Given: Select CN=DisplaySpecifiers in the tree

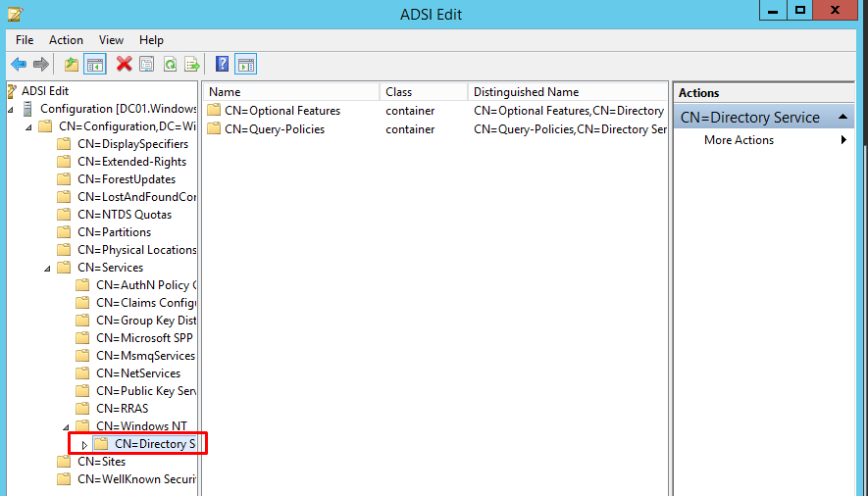Looking at the screenshot, I should 132,144.
